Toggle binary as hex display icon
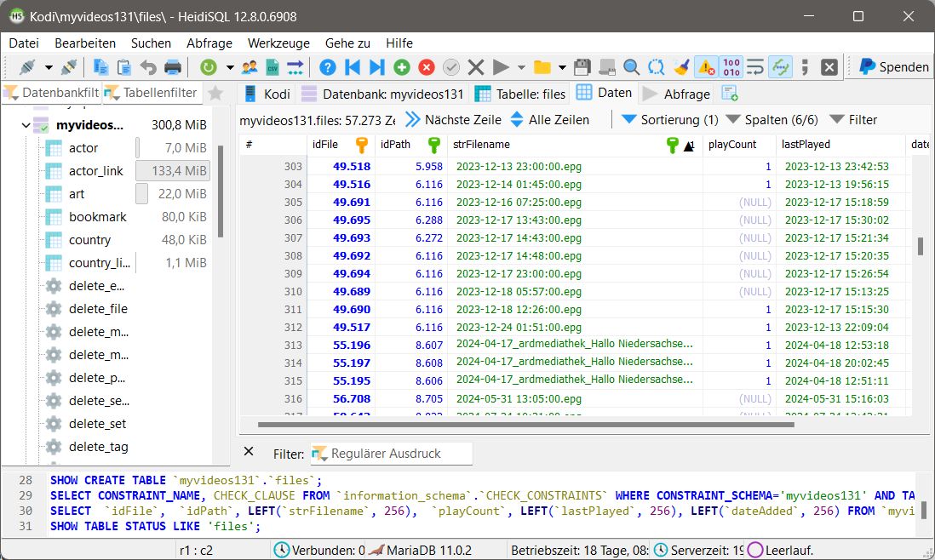935x560 pixels. coord(731,67)
